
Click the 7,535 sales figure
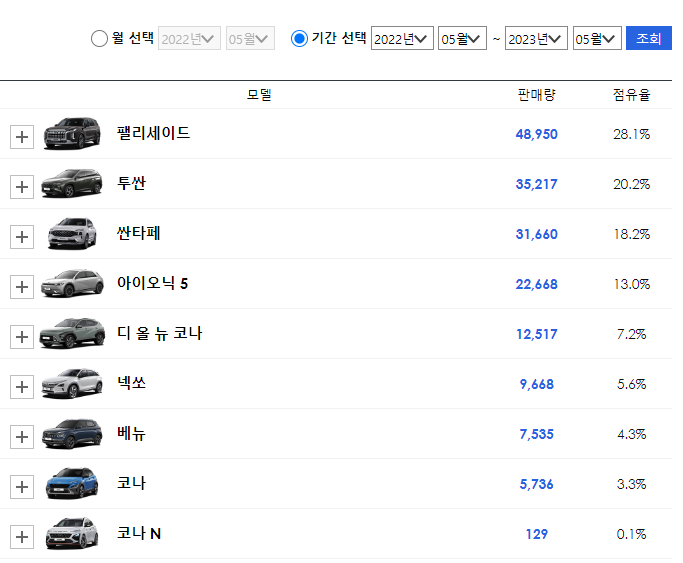click(537, 434)
